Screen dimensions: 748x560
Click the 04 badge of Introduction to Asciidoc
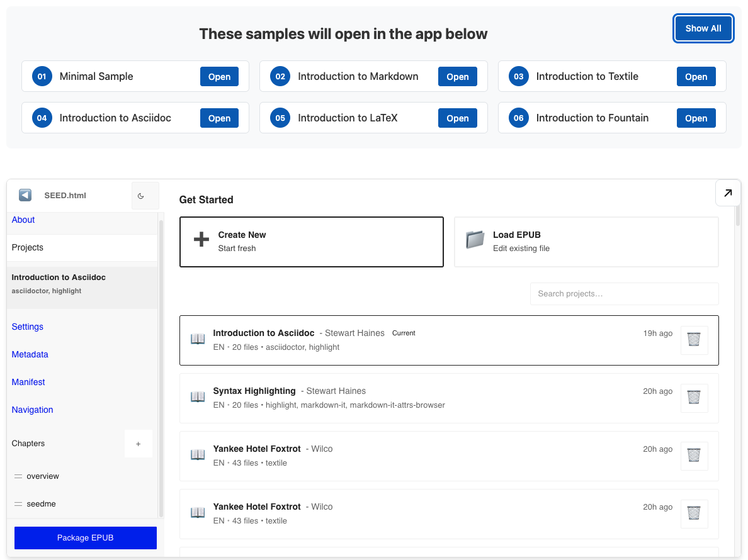coord(42,118)
